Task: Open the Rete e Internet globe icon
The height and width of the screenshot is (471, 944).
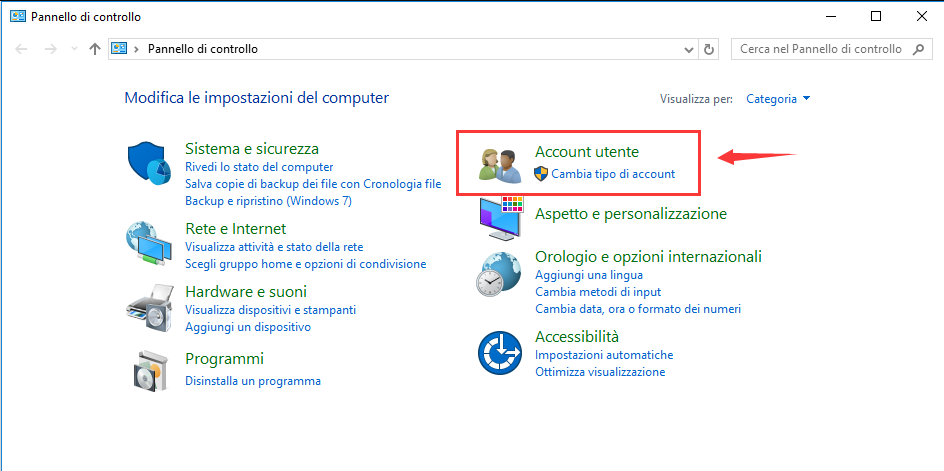Action: coord(149,243)
